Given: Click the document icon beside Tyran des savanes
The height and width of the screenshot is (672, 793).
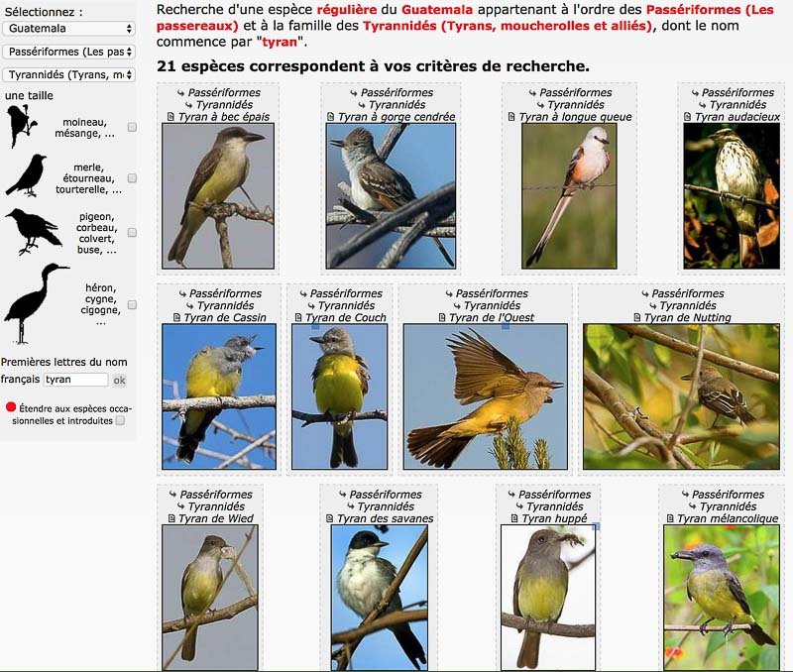Looking at the screenshot, I should click(x=330, y=518).
